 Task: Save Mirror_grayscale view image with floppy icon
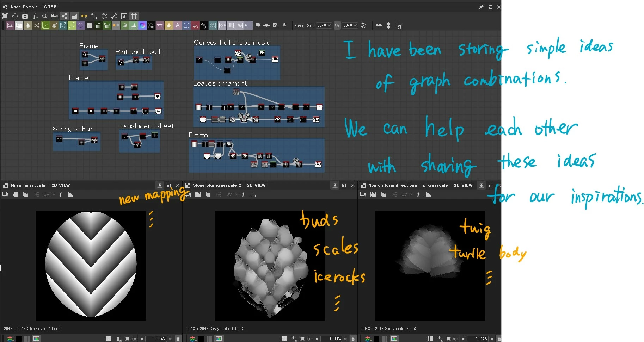pyautogui.click(x=15, y=194)
